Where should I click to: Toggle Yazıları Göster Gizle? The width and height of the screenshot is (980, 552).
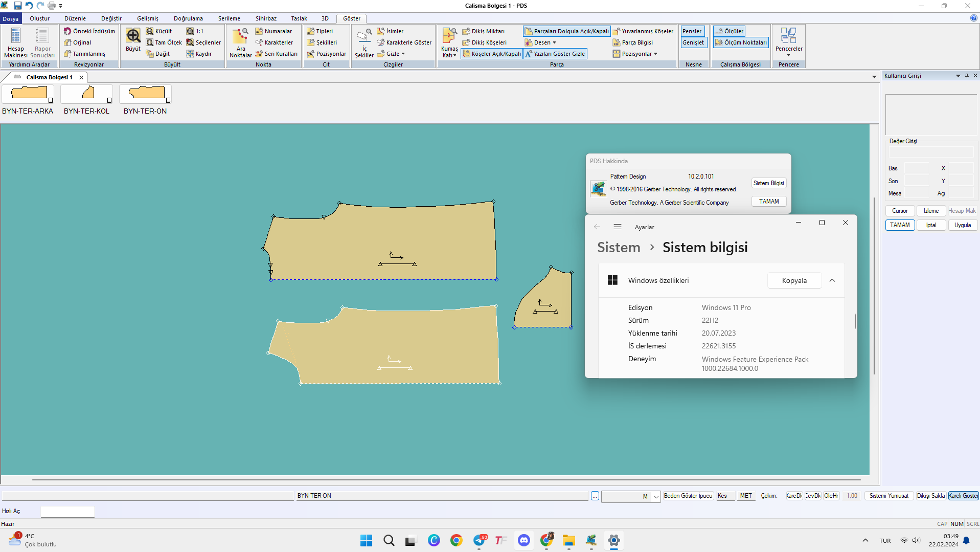555,54
